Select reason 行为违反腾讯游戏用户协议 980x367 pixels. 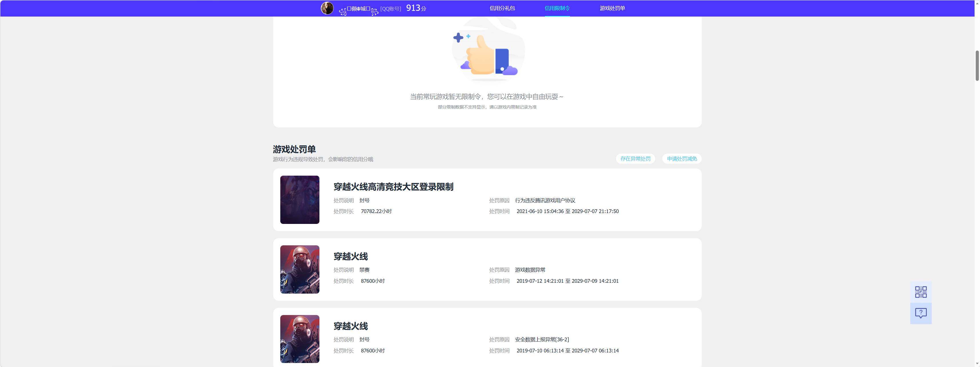tap(545, 200)
